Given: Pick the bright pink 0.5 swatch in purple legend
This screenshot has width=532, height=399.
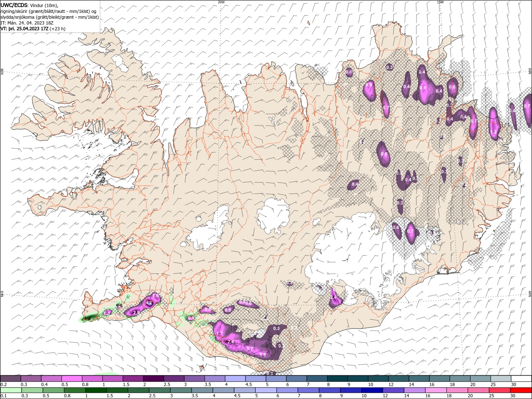Looking at the screenshot, I should click(71, 379).
